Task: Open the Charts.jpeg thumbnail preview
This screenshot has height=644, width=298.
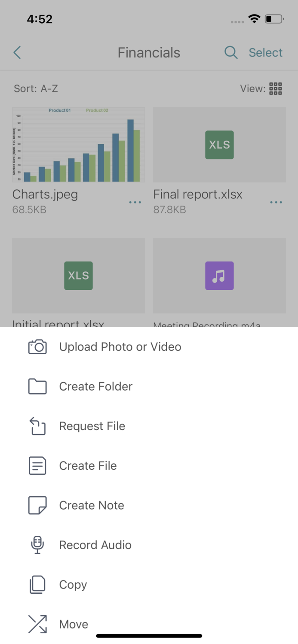Action: (x=78, y=145)
